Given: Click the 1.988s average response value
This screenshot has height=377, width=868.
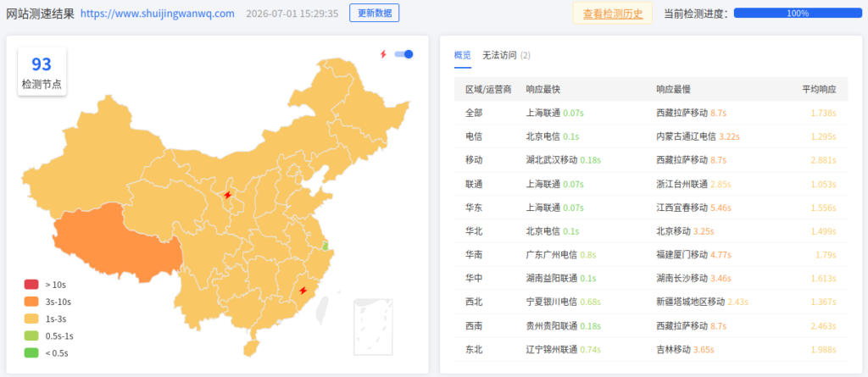Looking at the screenshot, I should [824, 349].
